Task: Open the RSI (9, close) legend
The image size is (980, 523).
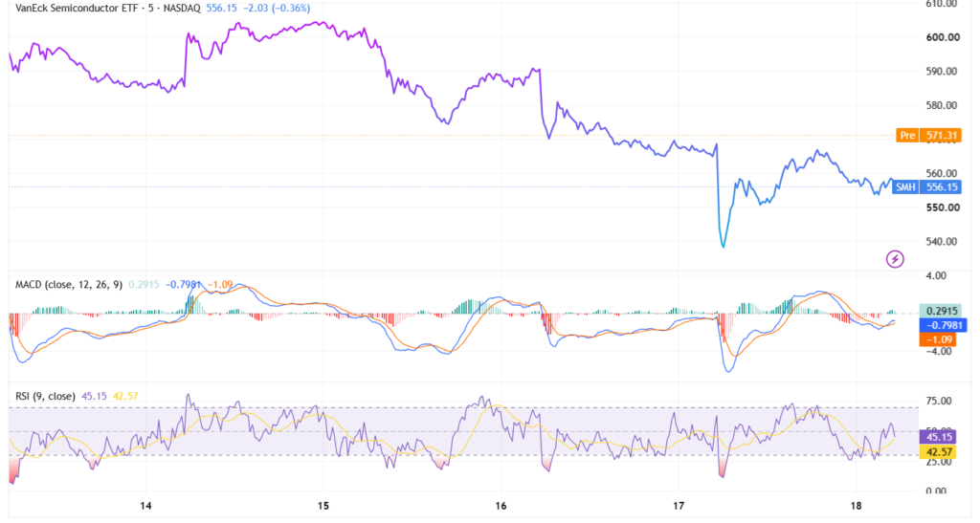Action: pyautogui.click(x=45, y=396)
